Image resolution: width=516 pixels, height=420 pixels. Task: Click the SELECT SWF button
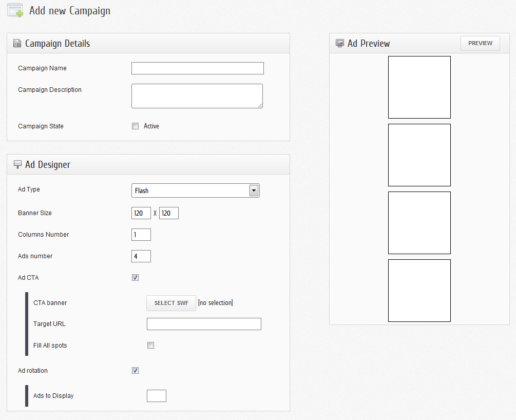click(x=171, y=303)
